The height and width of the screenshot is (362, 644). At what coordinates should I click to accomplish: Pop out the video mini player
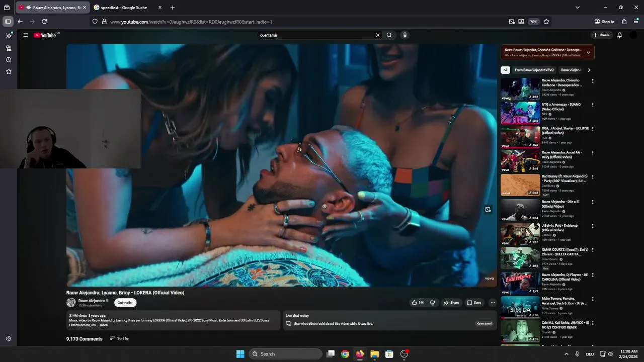[488, 210]
